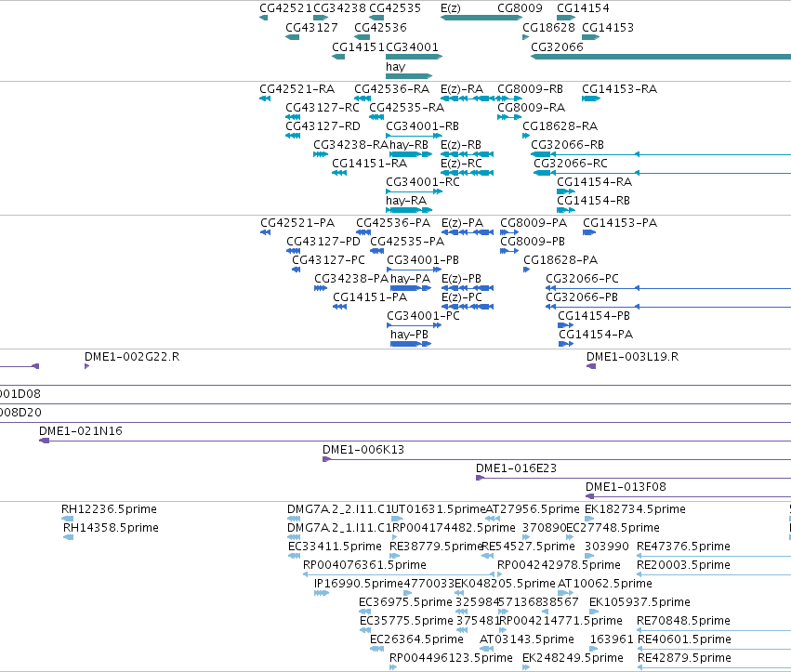
Task: Select transcript CG14151-RA
Action: 369,164
